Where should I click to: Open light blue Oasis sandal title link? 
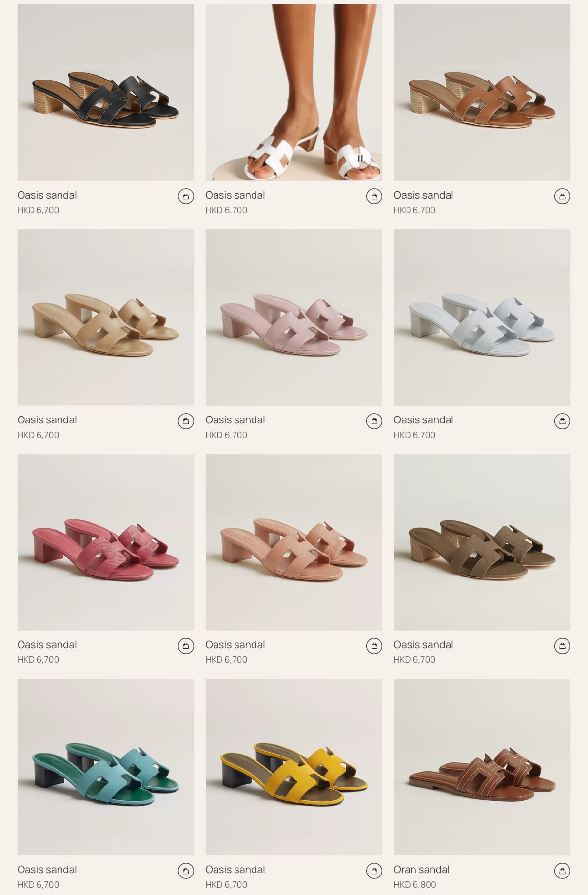click(423, 420)
